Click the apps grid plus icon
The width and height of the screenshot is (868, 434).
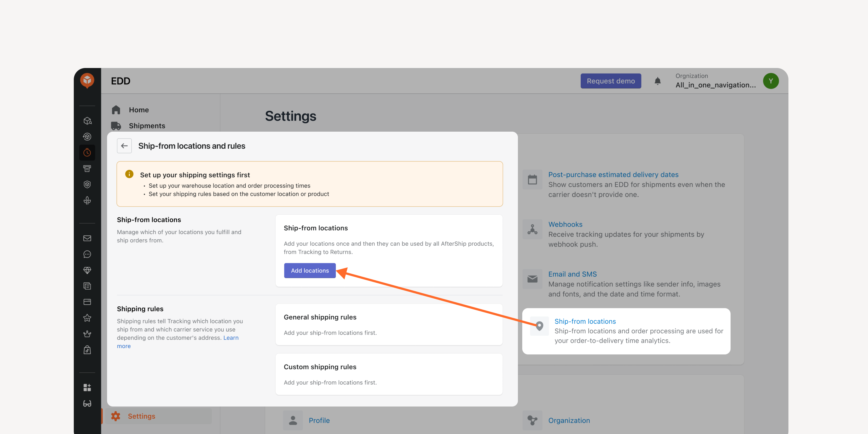point(87,387)
